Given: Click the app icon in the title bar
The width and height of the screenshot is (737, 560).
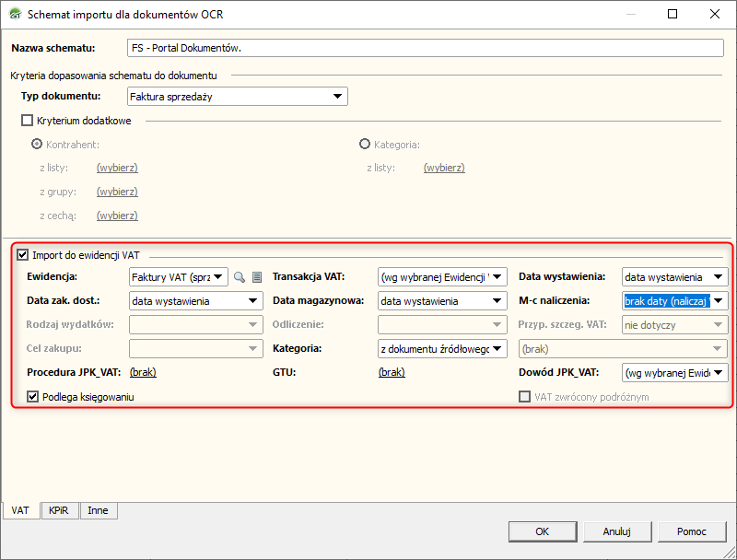Looking at the screenshot, I should [16, 15].
